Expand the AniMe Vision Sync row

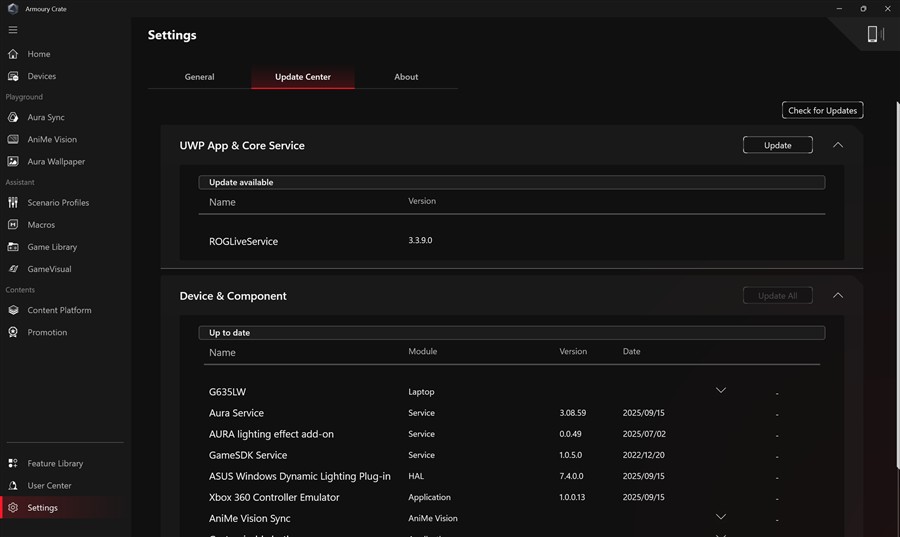(x=720, y=517)
